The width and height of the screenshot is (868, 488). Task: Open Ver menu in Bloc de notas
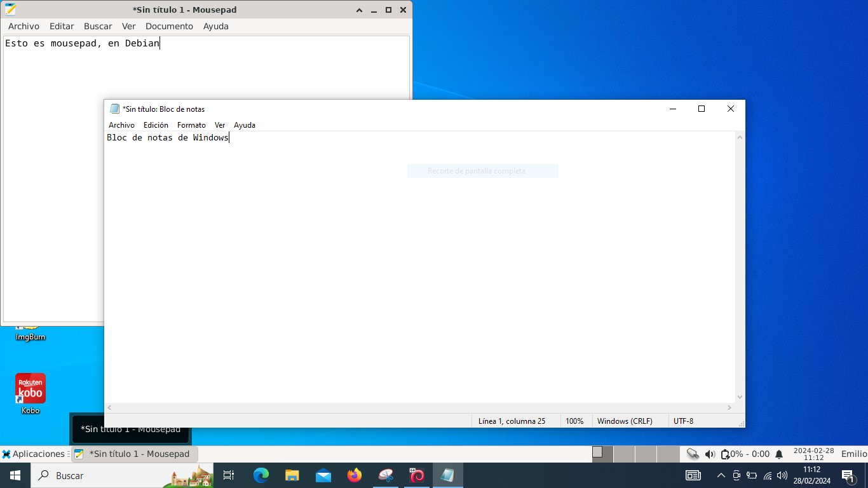(220, 125)
